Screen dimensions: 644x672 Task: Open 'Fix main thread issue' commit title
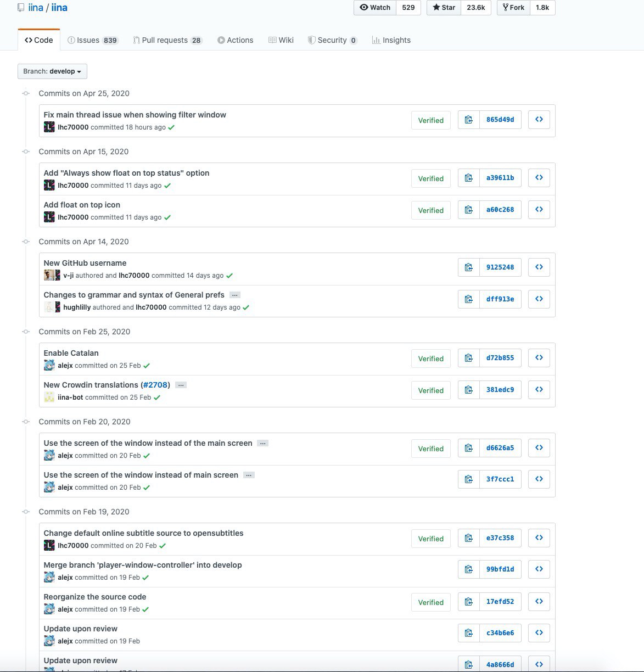click(x=135, y=115)
